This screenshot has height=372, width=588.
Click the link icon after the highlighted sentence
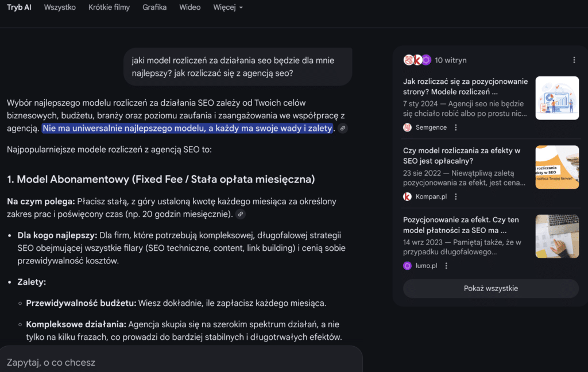pos(343,128)
